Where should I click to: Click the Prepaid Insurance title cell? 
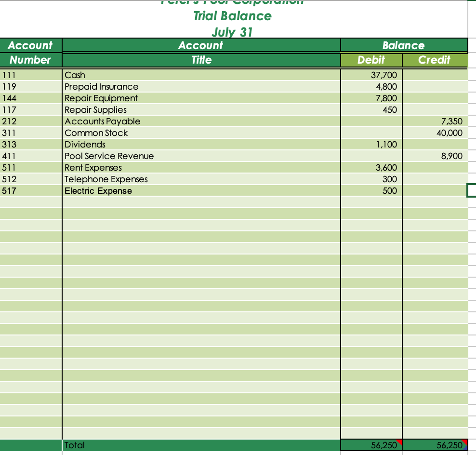pyautogui.click(x=101, y=87)
